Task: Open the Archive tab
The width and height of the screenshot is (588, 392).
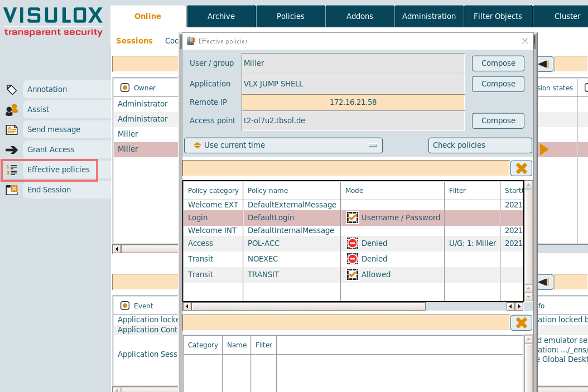Action: pyautogui.click(x=221, y=16)
